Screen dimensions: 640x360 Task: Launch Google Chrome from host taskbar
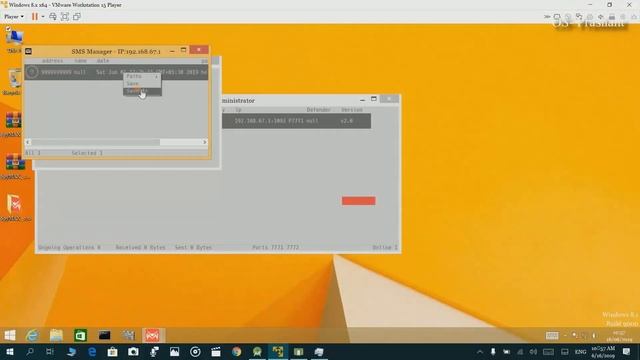236,352
